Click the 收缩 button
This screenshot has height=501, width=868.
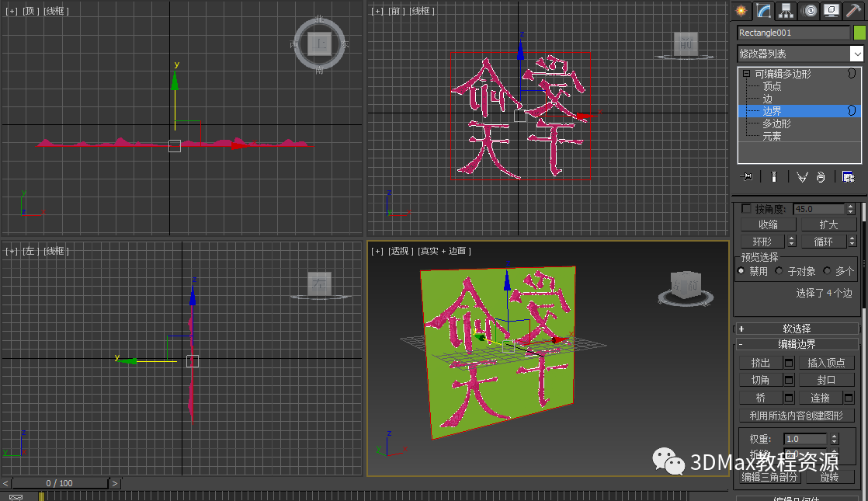tap(768, 224)
